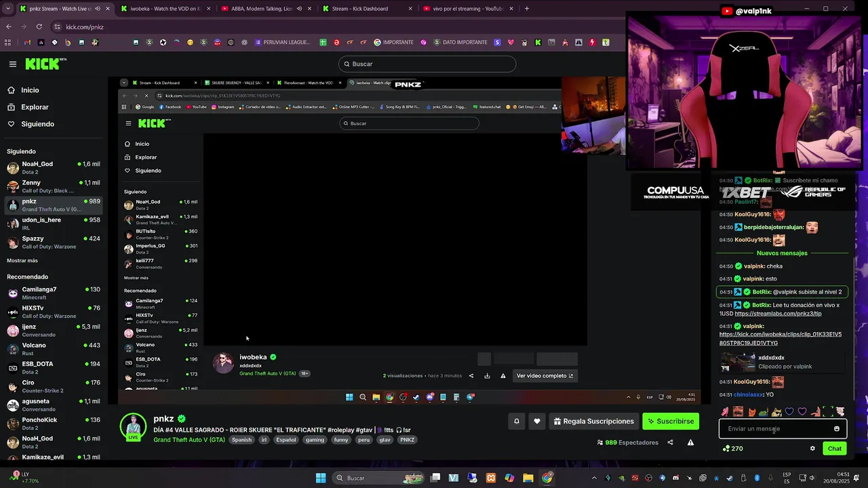The height and width of the screenshot is (488, 868).
Task: Open the bookmarks apps grid icon
Action: pyautogui.click(x=7, y=42)
